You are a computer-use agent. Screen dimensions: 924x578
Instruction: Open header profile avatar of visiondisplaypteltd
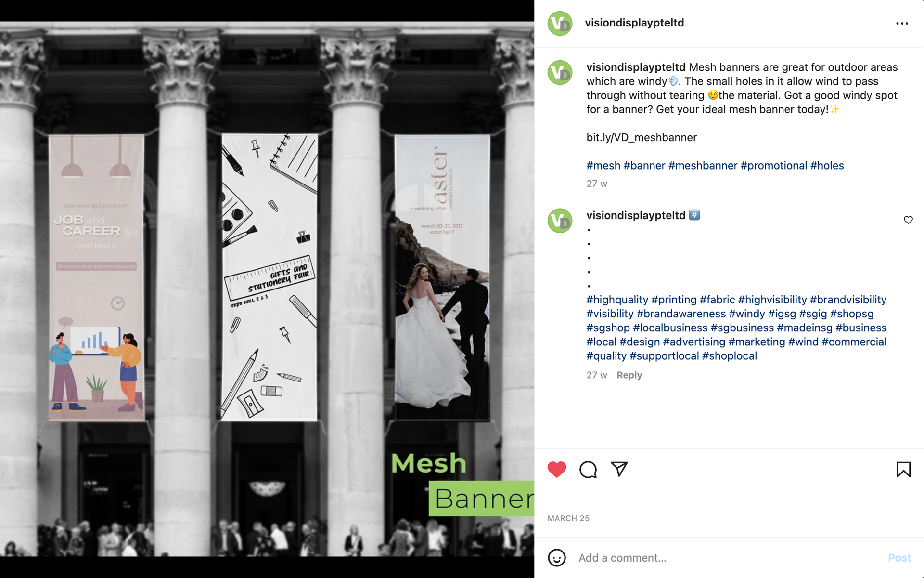click(560, 23)
